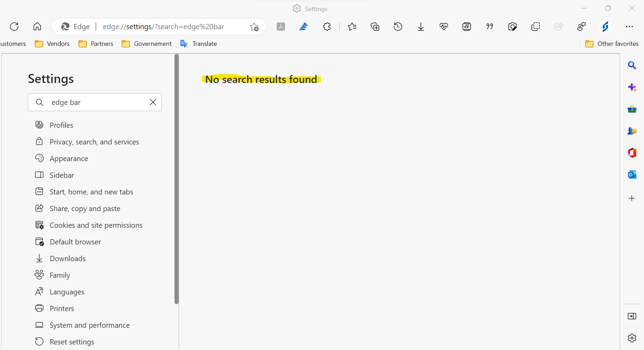The width and height of the screenshot is (644, 350).
Task: Click the settings navigation pane scrollbar
Action: coord(177,179)
